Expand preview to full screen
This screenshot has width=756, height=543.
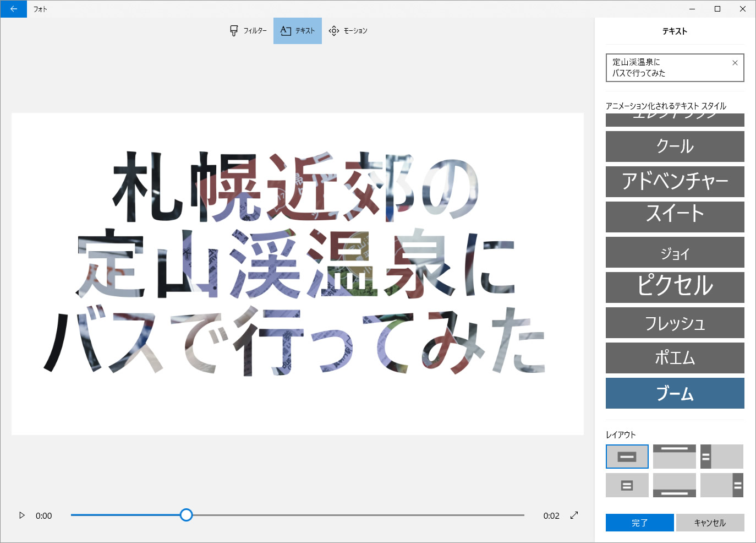pyautogui.click(x=574, y=515)
